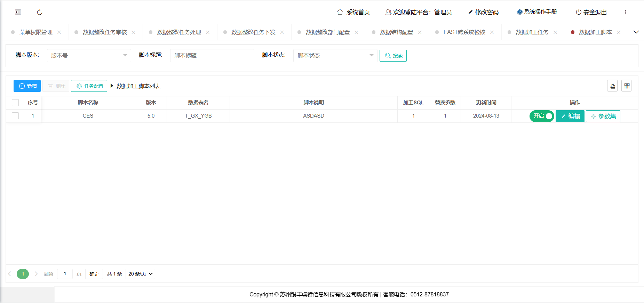Click into the 脚本标题 input field

point(212,56)
